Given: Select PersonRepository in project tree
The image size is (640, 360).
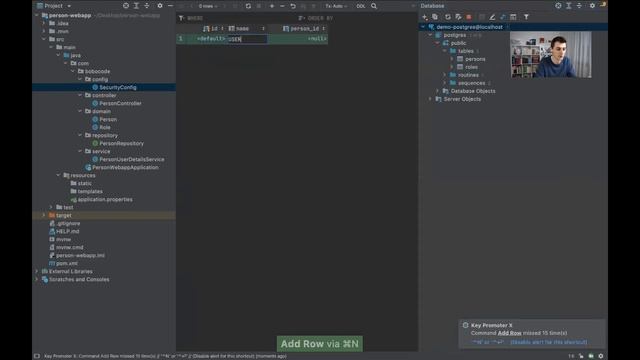Looking at the screenshot, I should (121, 143).
